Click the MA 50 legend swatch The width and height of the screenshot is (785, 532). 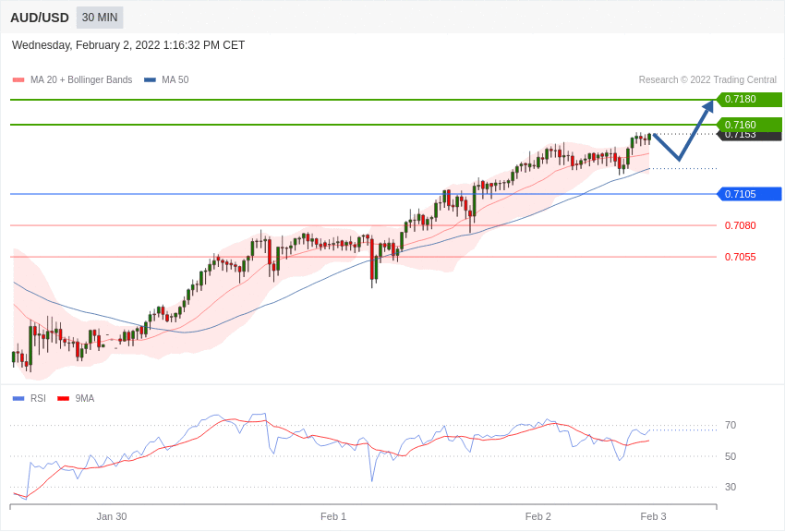coord(150,80)
